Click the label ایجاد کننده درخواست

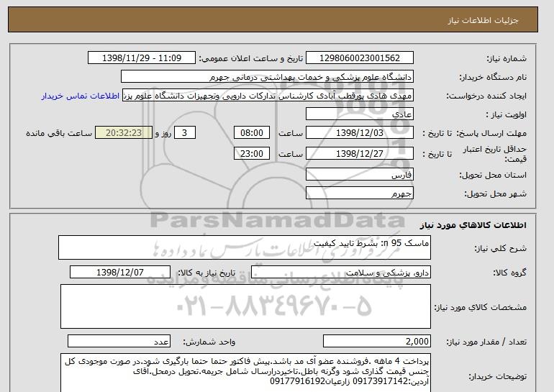pyautogui.click(x=486, y=96)
